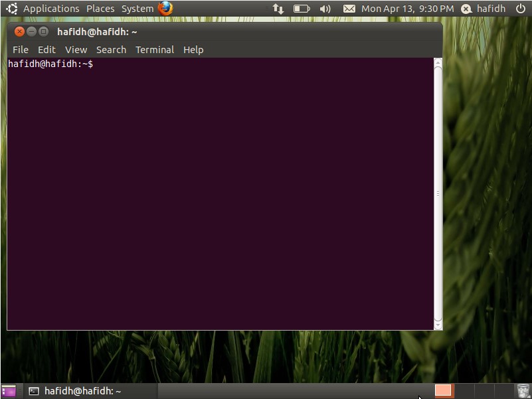Open the volume speaker indicator
This screenshot has height=399, width=532.
pos(325,9)
